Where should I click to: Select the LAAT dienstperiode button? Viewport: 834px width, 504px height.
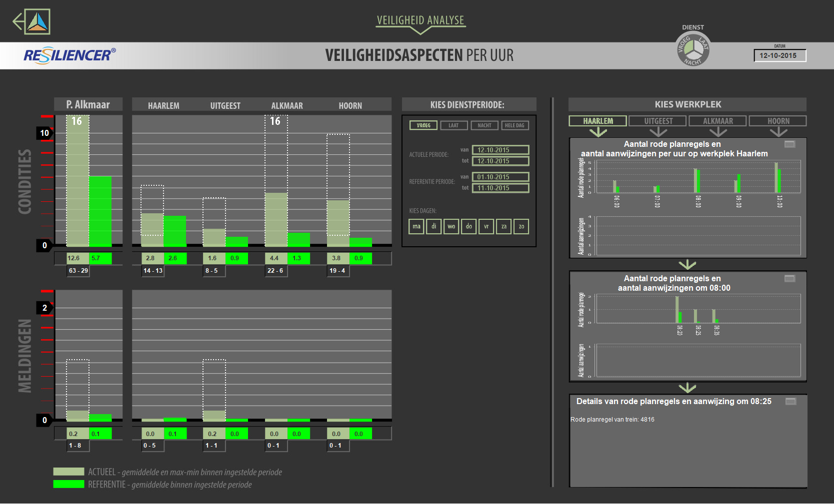pos(453,125)
